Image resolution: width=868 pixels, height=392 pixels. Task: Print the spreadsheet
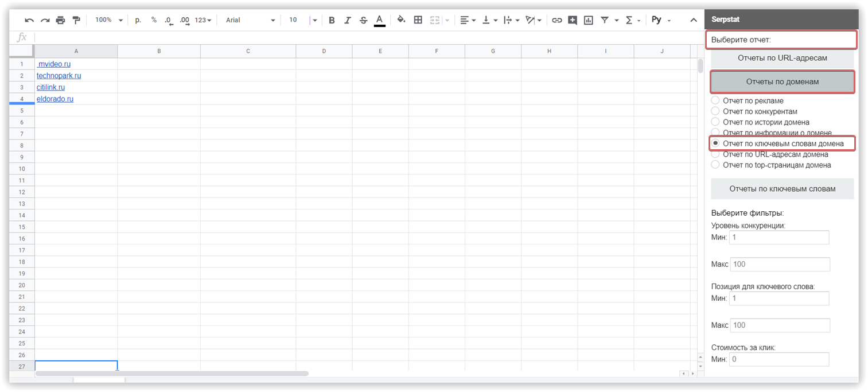pos(60,20)
